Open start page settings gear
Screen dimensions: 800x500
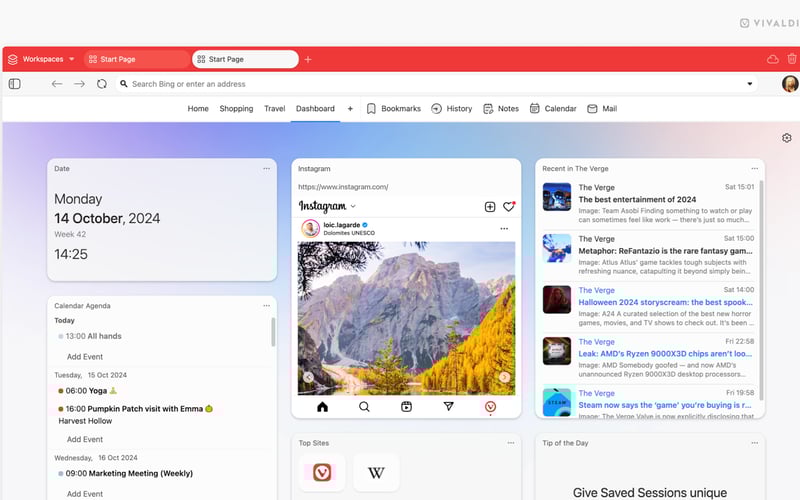coord(787,138)
